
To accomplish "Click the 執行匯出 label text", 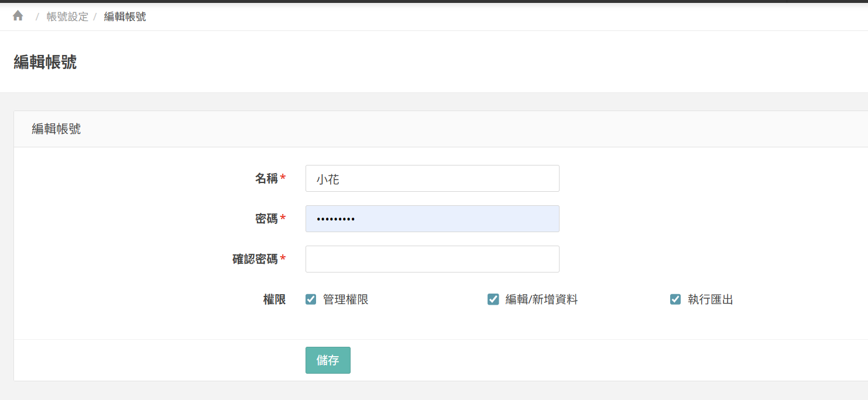I will point(710,299).
